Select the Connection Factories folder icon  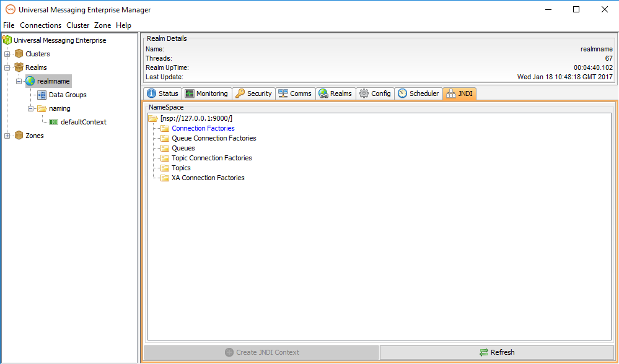165,128
